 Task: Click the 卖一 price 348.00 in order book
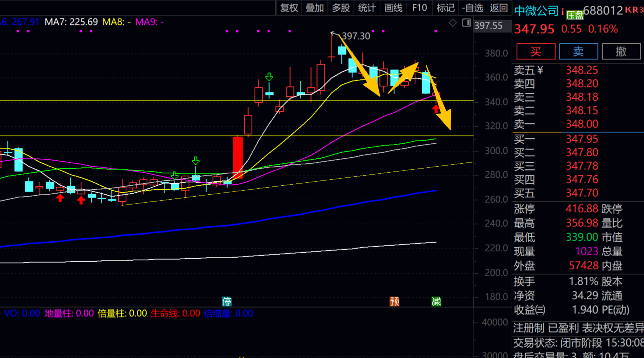tap(582, 124)
